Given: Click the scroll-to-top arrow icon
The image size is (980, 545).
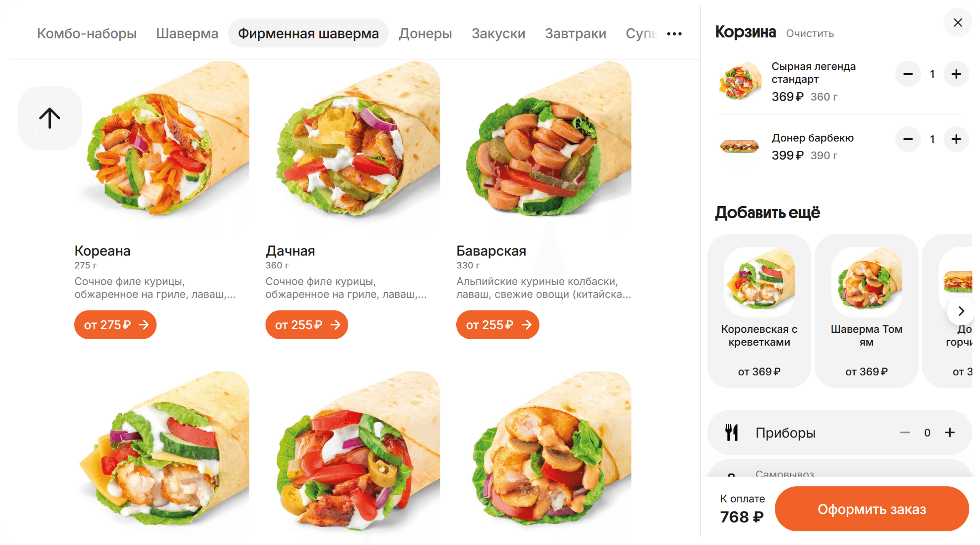Looking at the screenshot, I should (x=50, y=118).
